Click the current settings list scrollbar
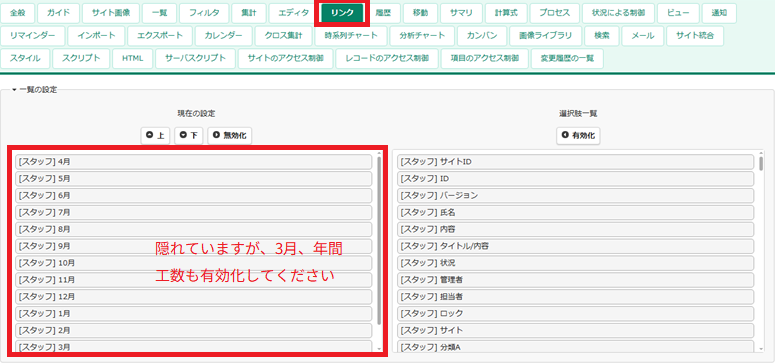 (x=379, y=241)
